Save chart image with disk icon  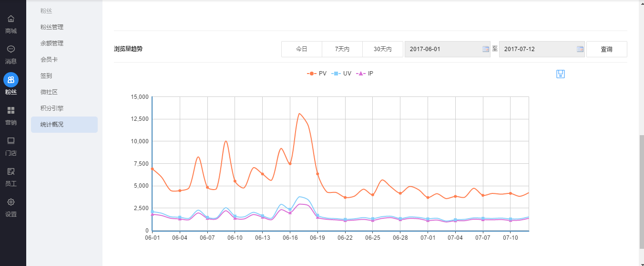click(561, 74)
